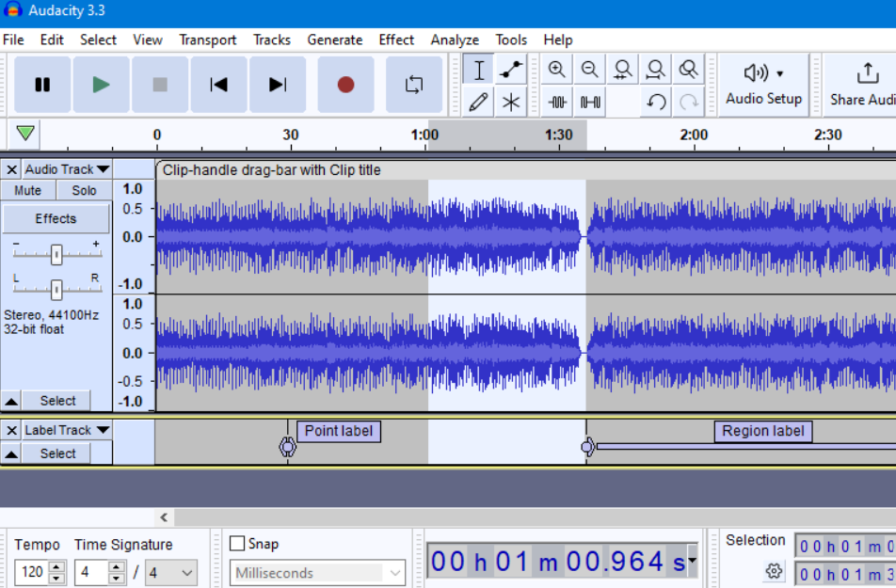Open the File menu
896x588 pixels.
(13, 40)
